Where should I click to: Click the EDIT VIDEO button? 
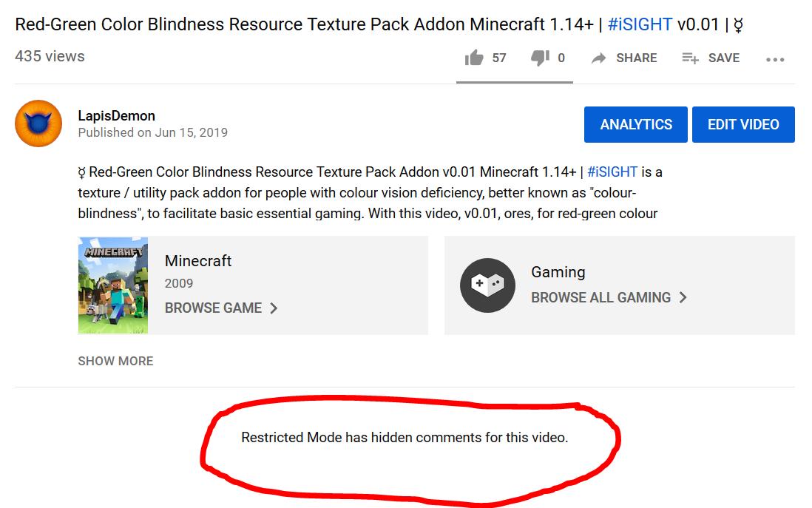743,124
